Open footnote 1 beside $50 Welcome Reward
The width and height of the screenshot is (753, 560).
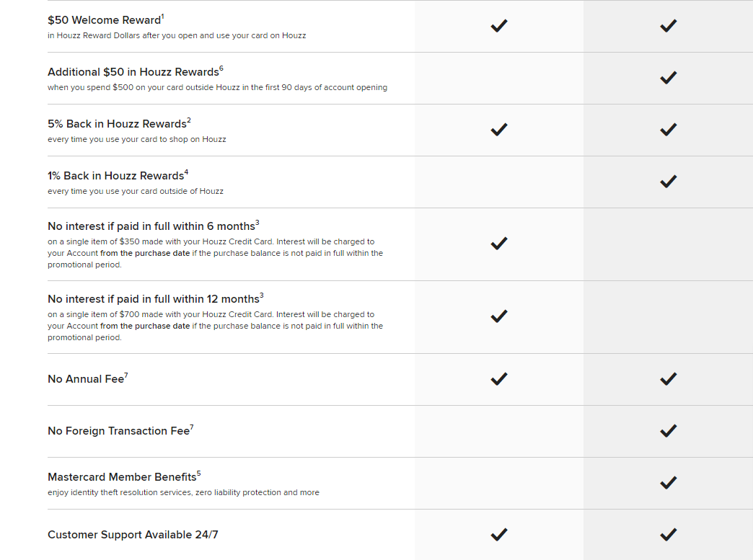tap(163, 16)
